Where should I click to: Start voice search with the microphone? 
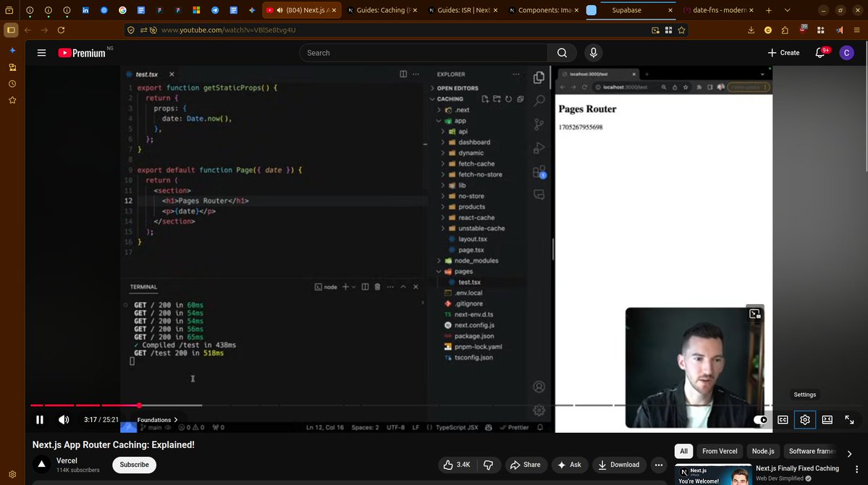click(x=594, y=53)
